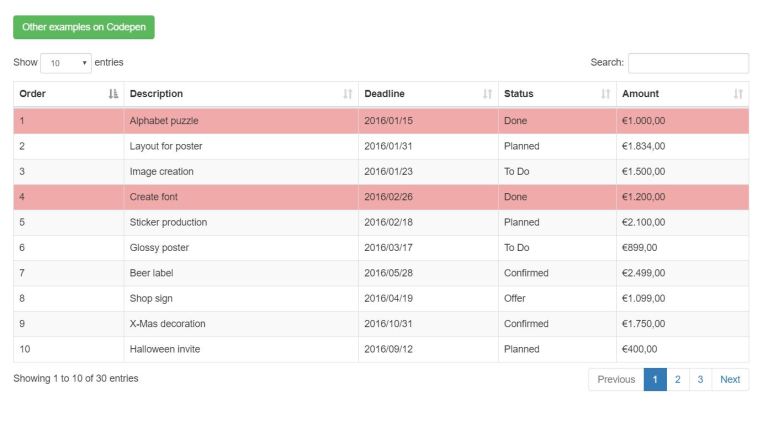Click the Order column sort icon
Viewport: 768px width, 438px height.
click(x=113, y=94)
